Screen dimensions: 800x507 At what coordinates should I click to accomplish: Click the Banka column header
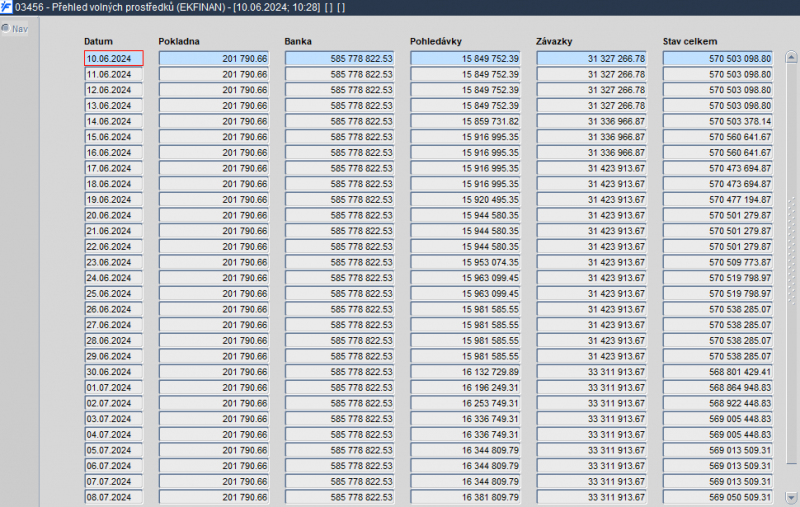pyautogui.click(x=298, y=41)
